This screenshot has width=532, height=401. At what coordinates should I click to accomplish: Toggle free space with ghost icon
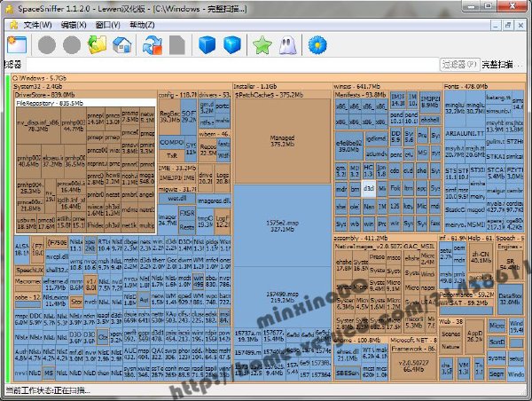(x=287, y=45)
